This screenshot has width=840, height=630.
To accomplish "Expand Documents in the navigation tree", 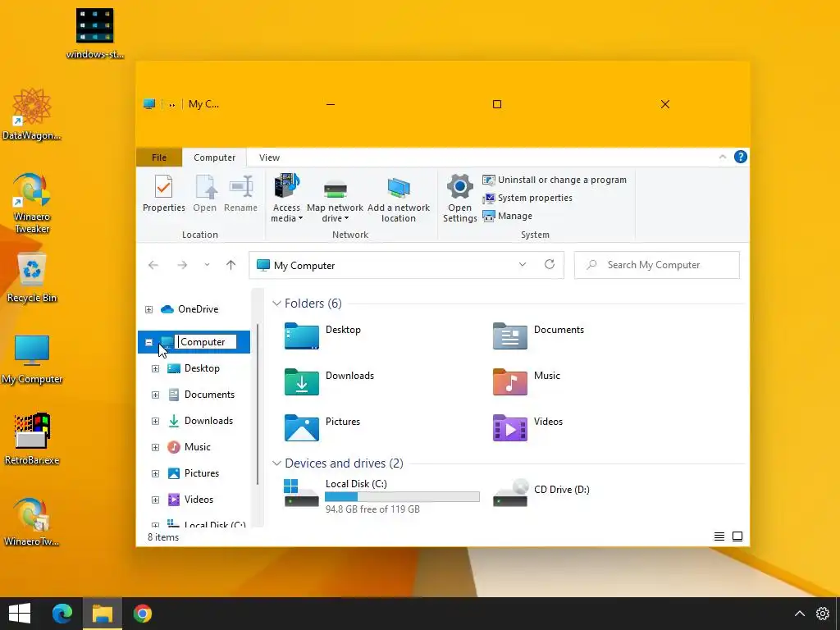I will pos(155,395).
